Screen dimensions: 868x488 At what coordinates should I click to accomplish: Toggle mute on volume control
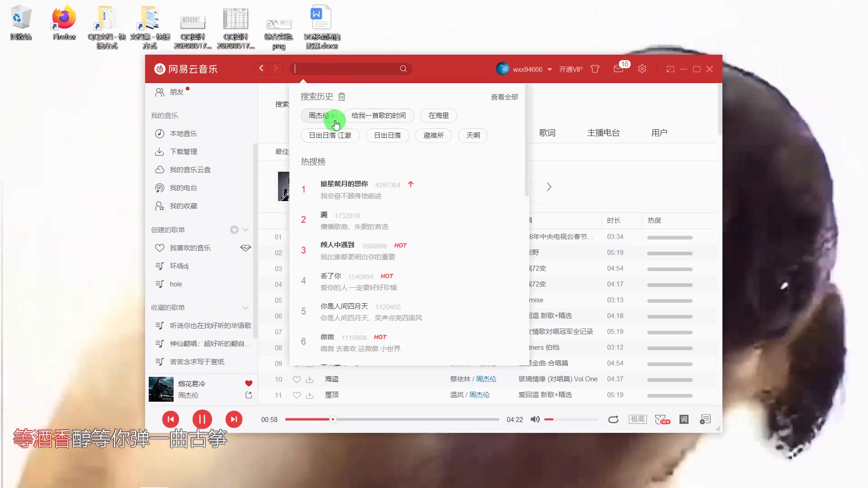(x=535, y=419)
